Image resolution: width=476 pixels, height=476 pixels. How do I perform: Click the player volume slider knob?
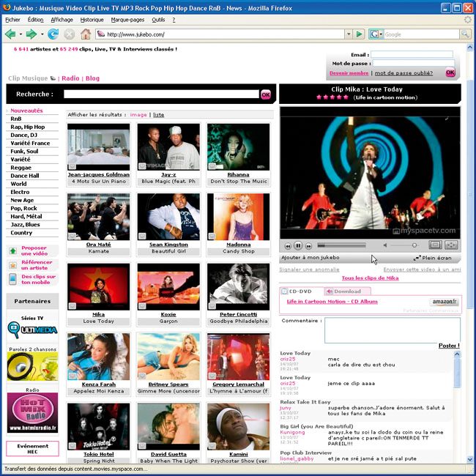414,245
